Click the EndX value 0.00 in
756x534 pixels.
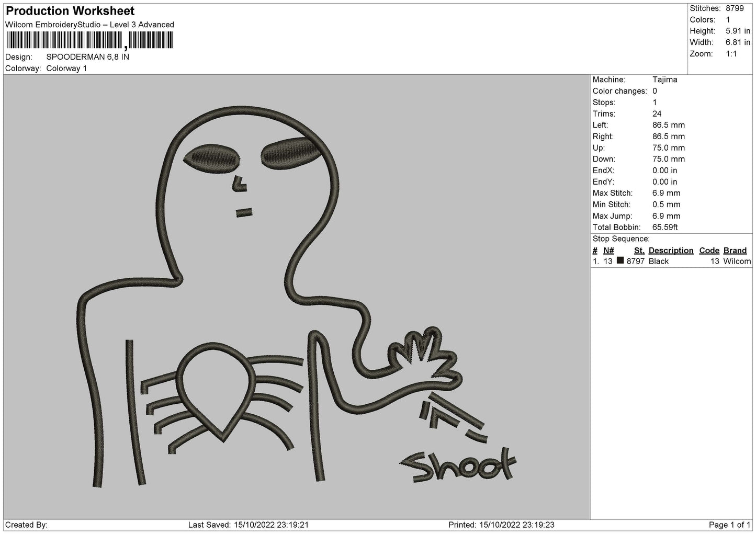click(665, 171)
